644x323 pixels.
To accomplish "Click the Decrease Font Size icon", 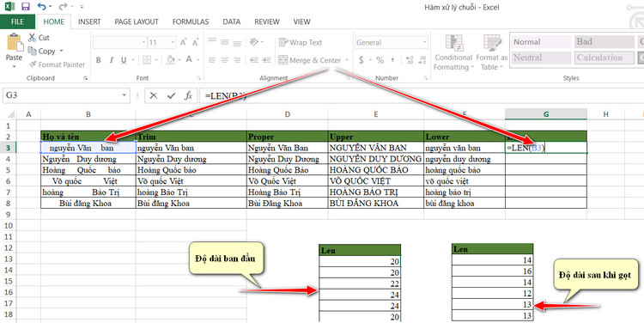I will click(x=196, y=42).
